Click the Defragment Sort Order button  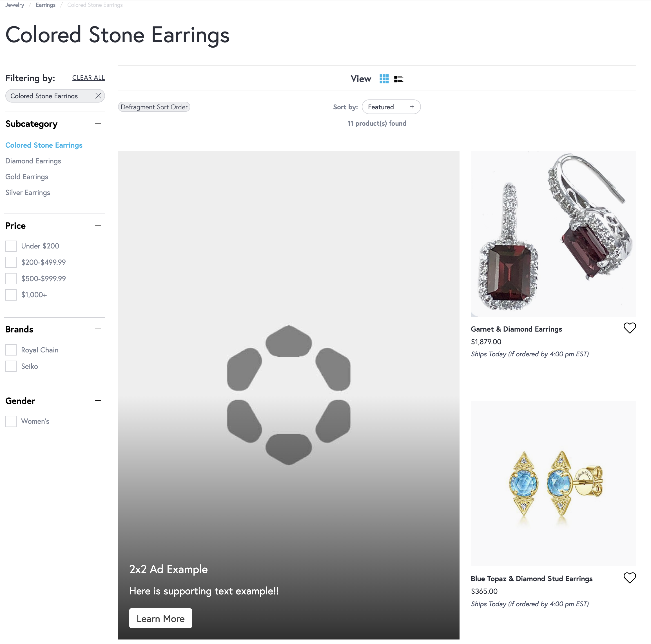pos(154,107)
